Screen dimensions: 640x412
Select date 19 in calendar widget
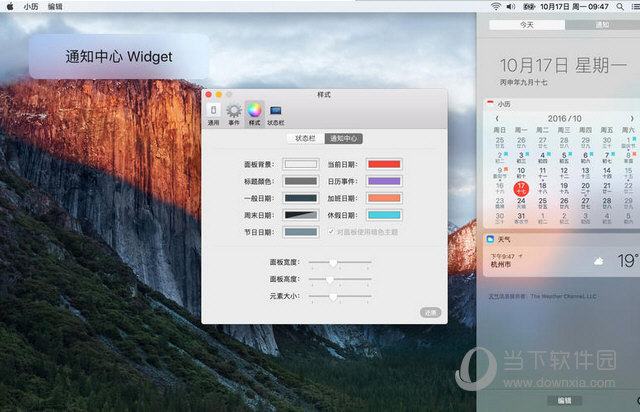point(564,188)
